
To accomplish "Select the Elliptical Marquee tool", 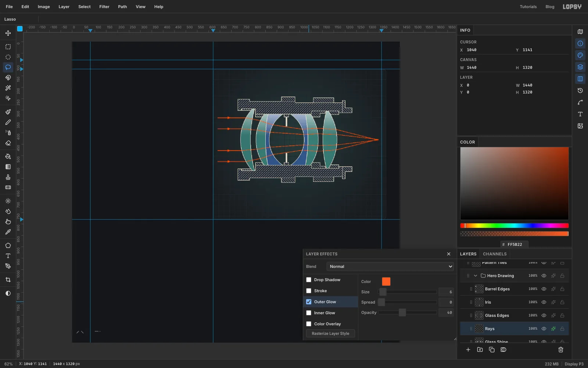I will click(x=8, y=57).
